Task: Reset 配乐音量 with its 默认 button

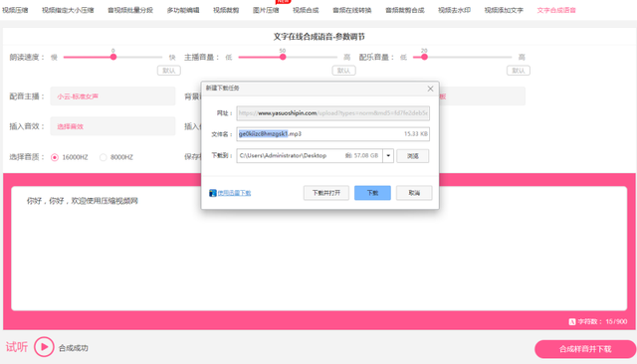Action: [519, 71]
